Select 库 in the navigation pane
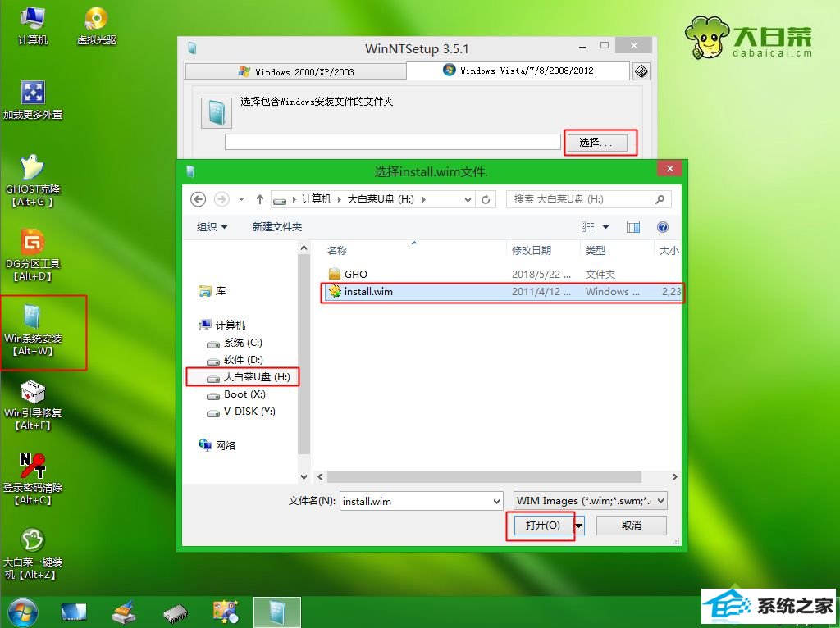The width and height of the screenshot is (840, 628). [212, 291]
